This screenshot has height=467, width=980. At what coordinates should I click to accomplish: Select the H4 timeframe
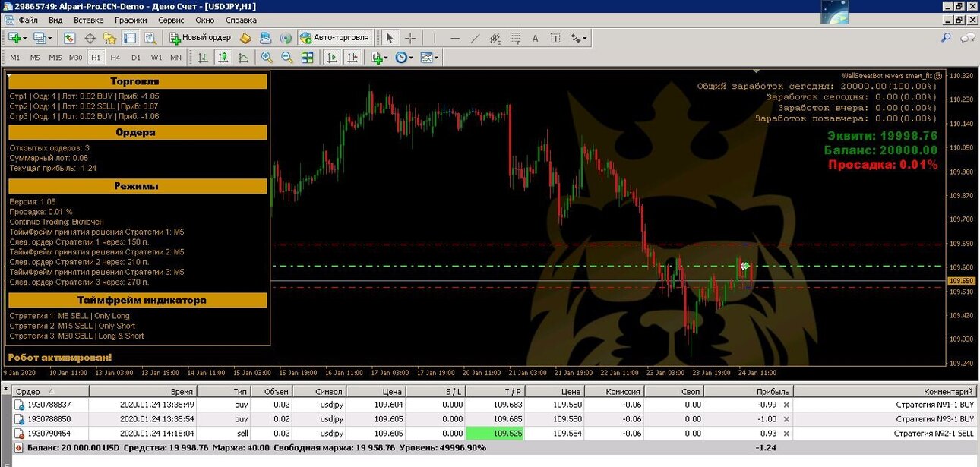point(115,58)
